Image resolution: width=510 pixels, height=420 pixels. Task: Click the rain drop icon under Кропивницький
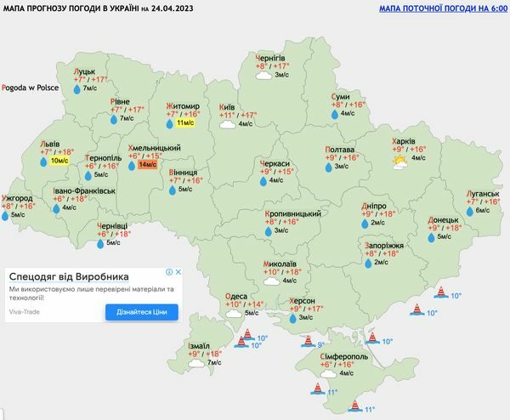268,231
